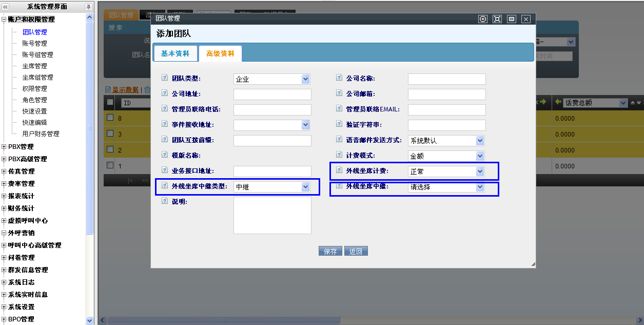644x325 pixels.
Task: Click the 返回 button
Action: [x=356, y=251]
